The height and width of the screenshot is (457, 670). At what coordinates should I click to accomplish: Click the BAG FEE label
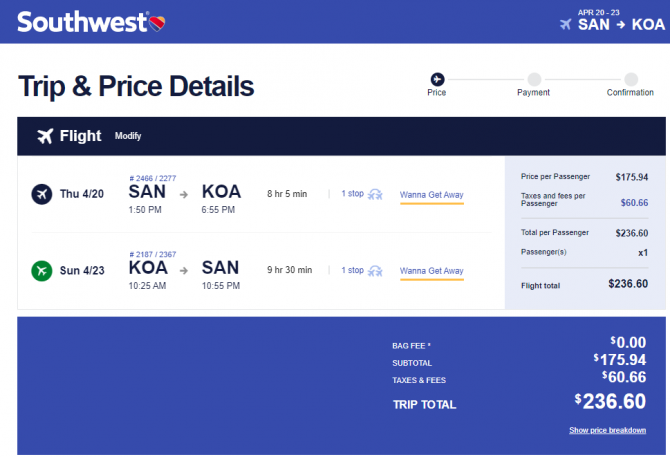coord(411,346)
